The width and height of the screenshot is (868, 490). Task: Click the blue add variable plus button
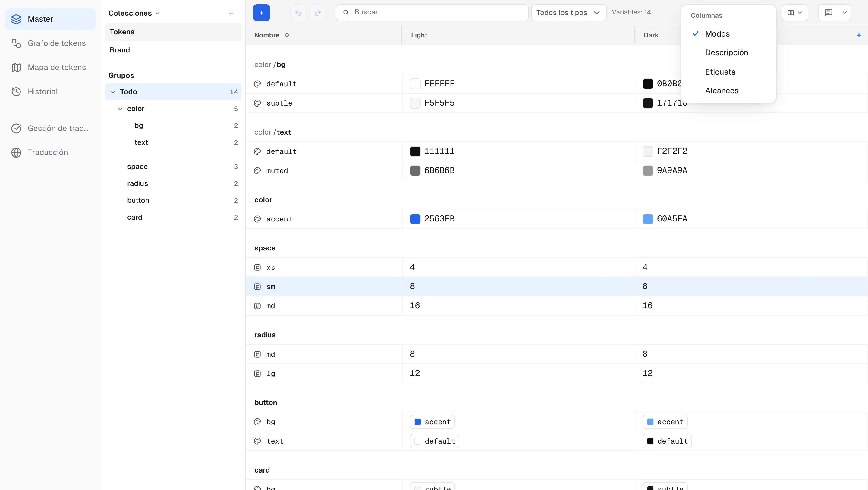[262, 13]
